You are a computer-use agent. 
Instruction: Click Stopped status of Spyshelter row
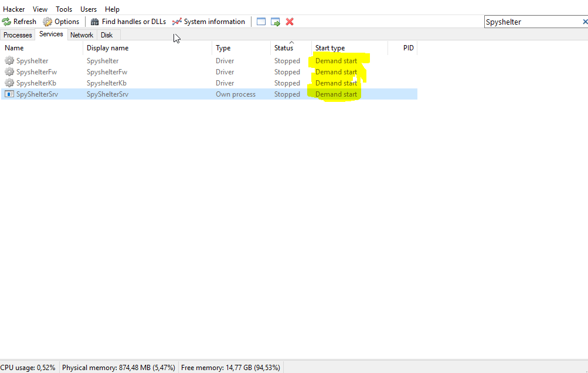pyautogui.click(x=287, y=61)
